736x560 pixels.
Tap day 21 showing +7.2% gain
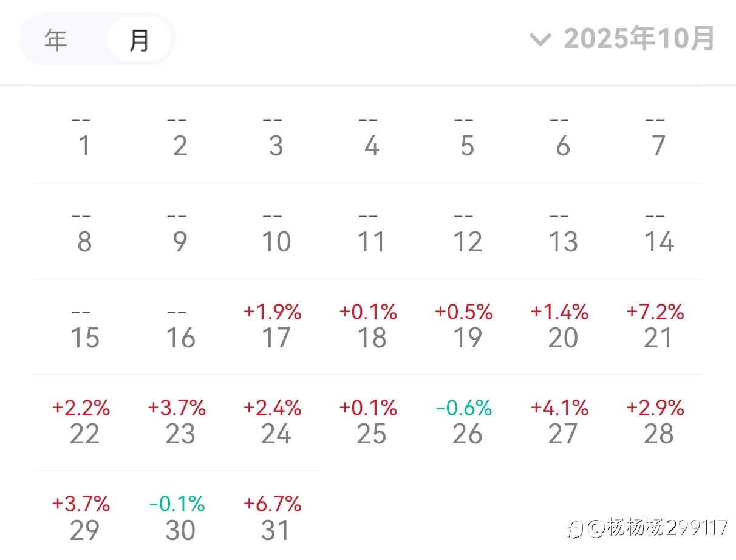(x=658, y=328)
